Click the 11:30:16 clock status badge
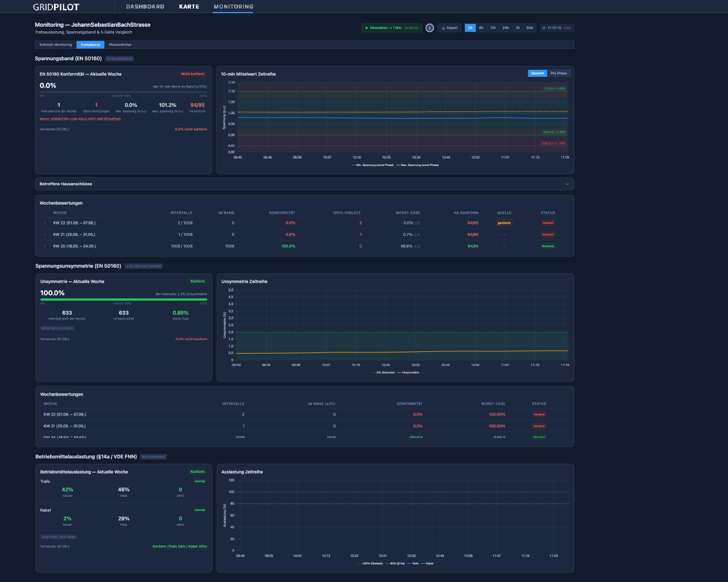The width and height of the screenshot is (728, 582). point(557,28)
